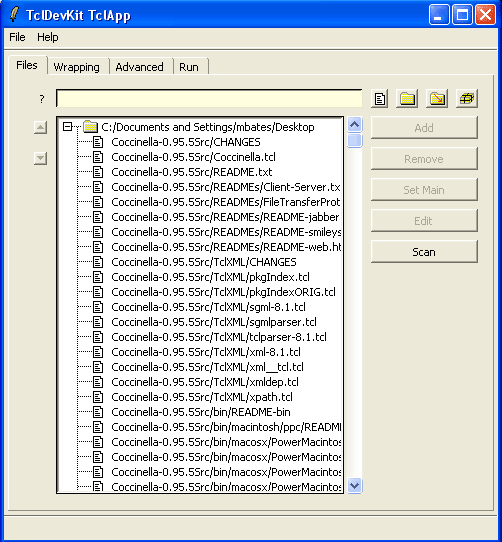Click the TclDevKit feather title icon
The width and height of the screenshot is (502, 542).
(14, 15)
